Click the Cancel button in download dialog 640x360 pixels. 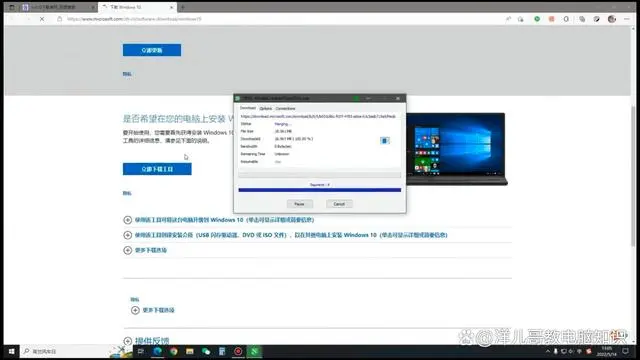(339, 204)
